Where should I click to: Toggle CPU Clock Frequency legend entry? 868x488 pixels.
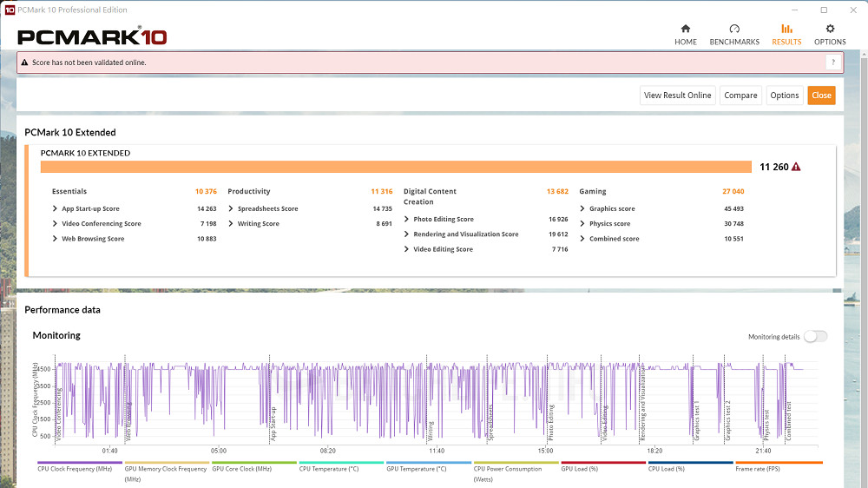tap(75, 469)
